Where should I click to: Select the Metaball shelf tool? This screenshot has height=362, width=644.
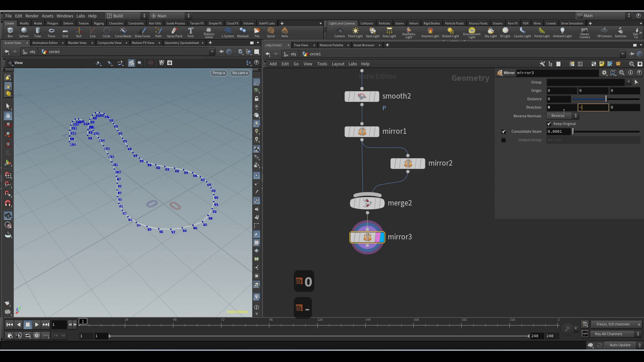pos(243,33)
